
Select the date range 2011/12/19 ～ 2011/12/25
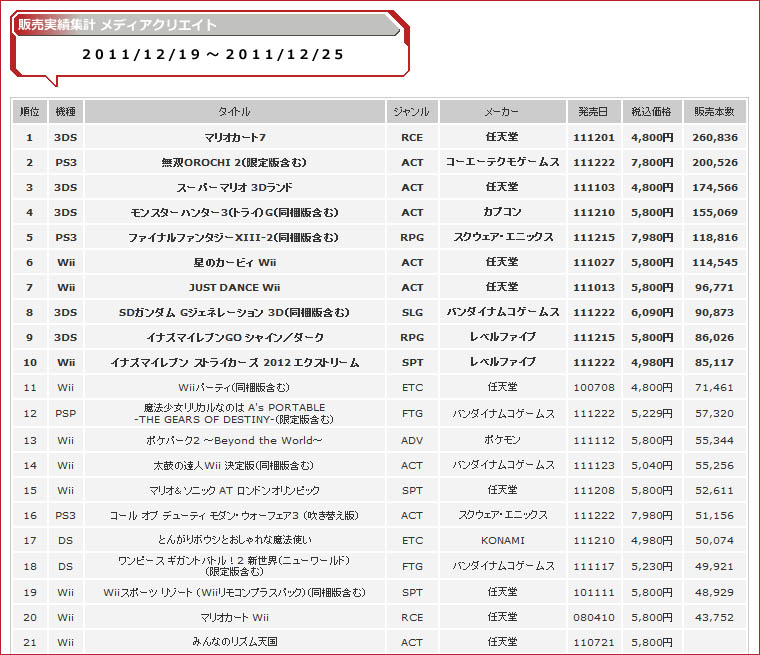coord(213,54)
